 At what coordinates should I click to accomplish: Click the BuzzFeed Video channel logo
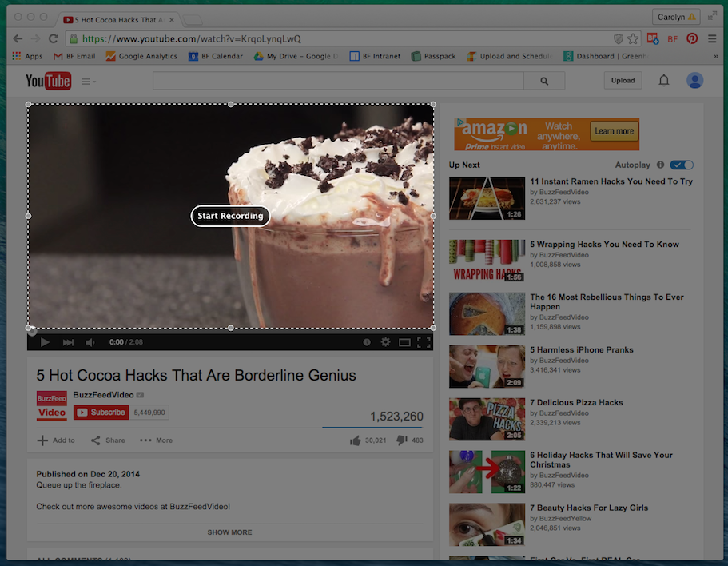[51, 406]
